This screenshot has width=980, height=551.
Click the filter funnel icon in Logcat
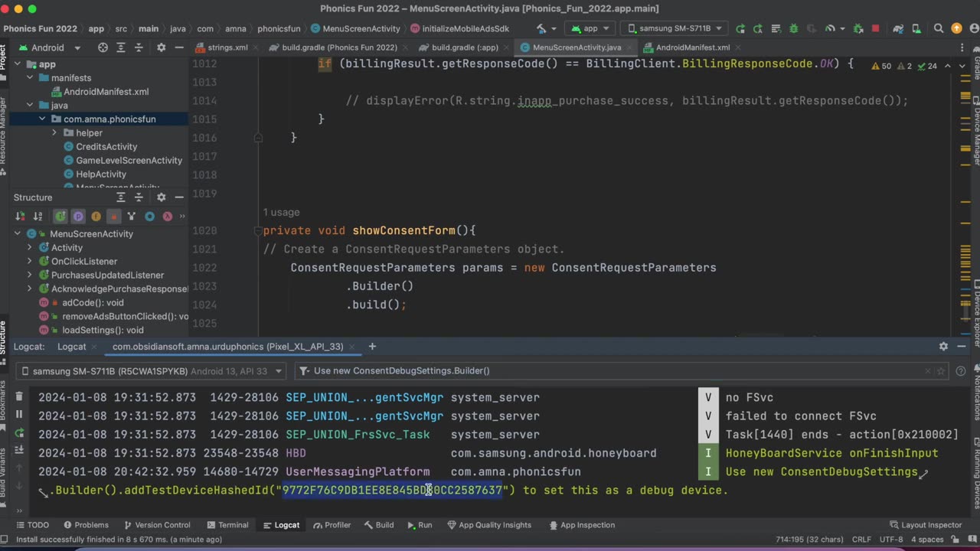click(x=304, y=371)
